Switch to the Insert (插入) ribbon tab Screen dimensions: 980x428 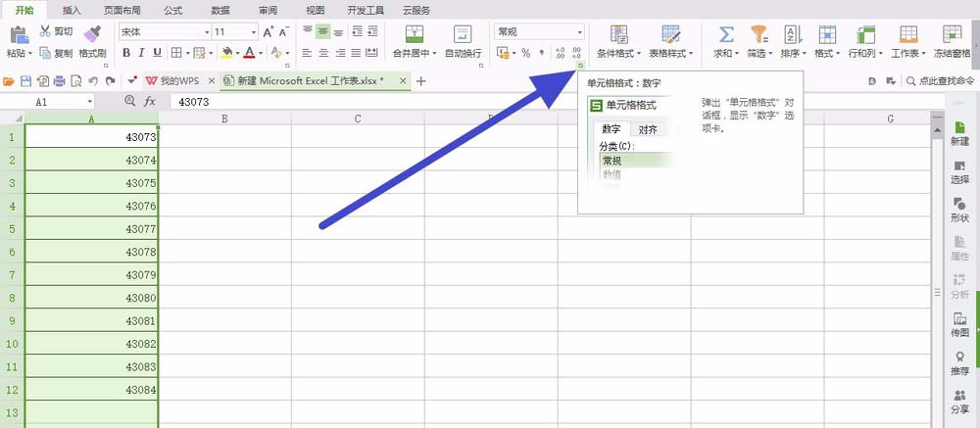72,10
